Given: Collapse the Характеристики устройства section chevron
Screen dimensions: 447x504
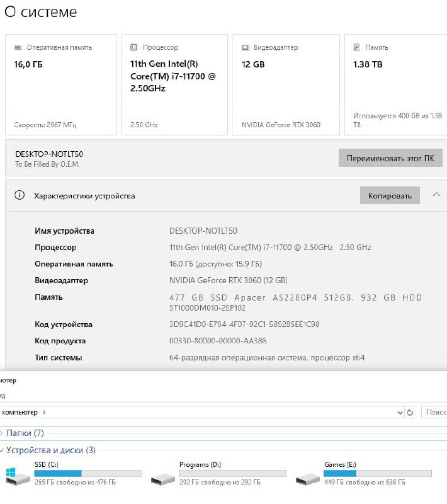Looking at the screenshot, I should click(436, 194).
